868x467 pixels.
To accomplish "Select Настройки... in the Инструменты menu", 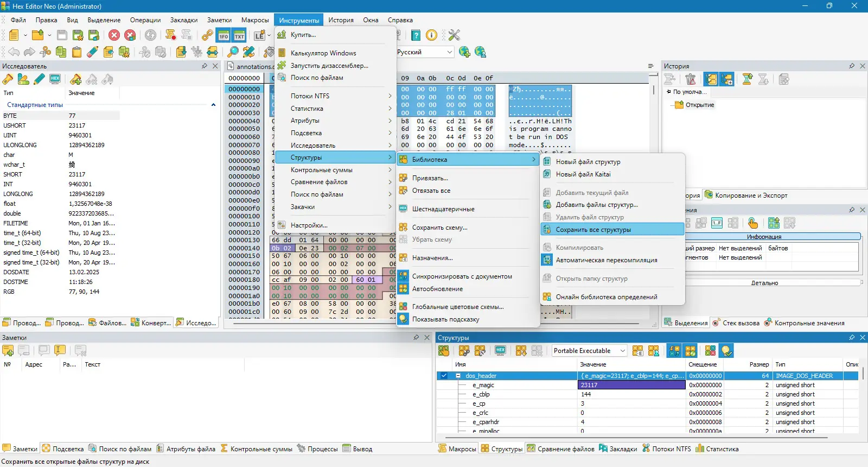I will [336, 225].
